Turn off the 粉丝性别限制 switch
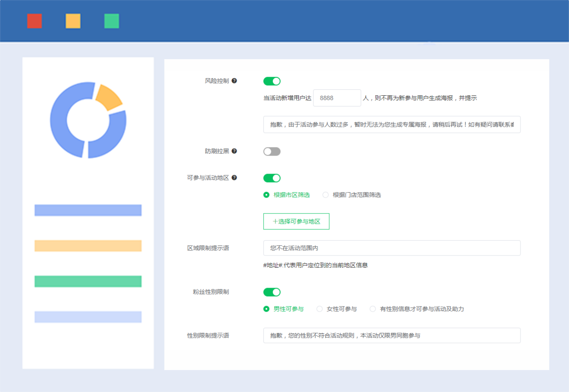Viewport: 569px width, 392px height. pos(272,292)
